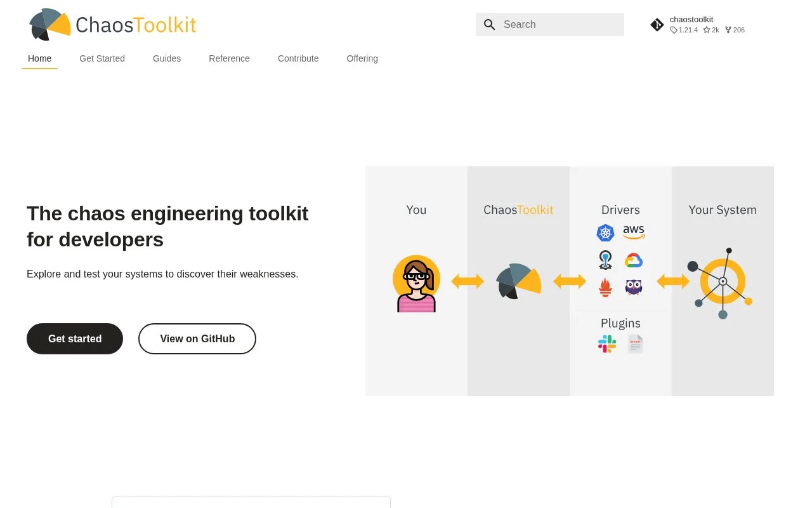Click the 'Your System' label

[723, 210]
